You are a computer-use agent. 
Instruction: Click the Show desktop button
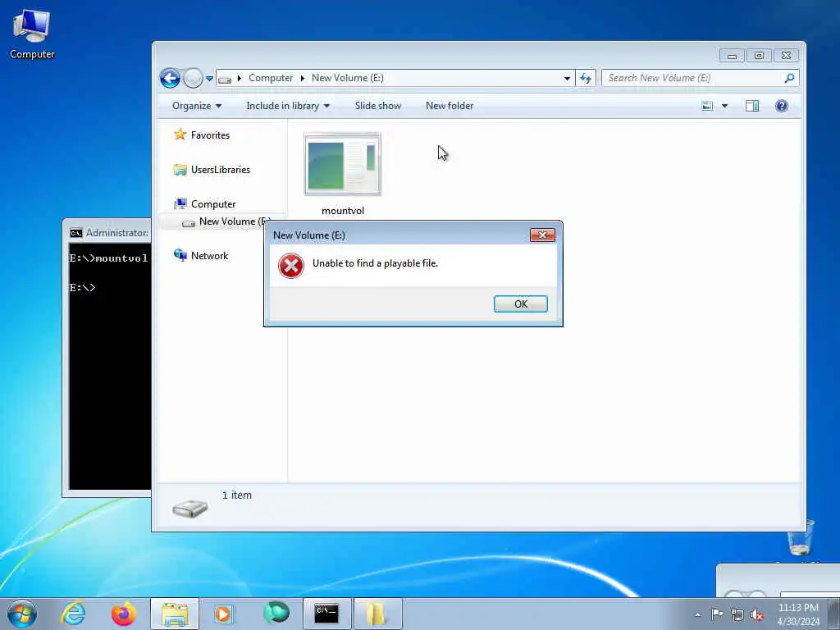tap(834, 614)
